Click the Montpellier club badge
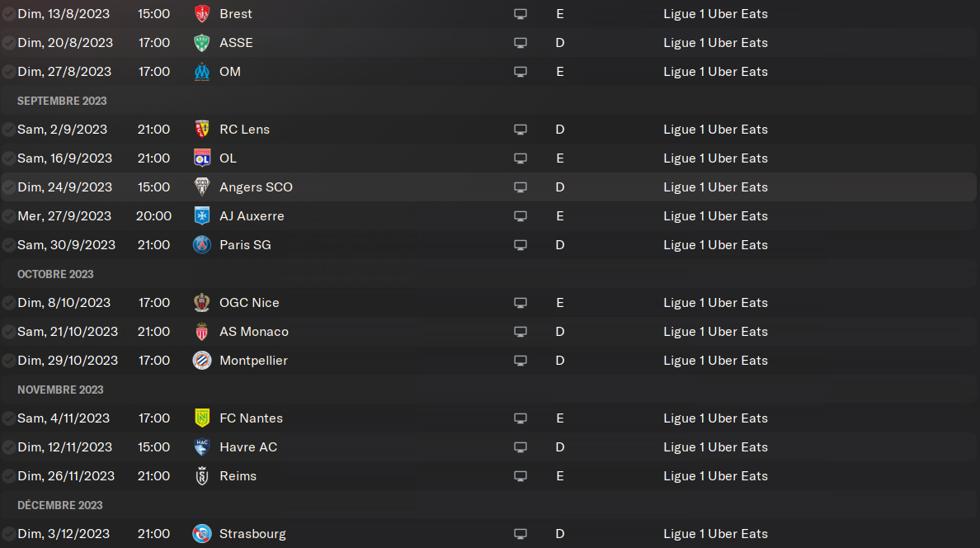Image resolution: width=980 pixels, height=548 pixels. tap(201, 361)
